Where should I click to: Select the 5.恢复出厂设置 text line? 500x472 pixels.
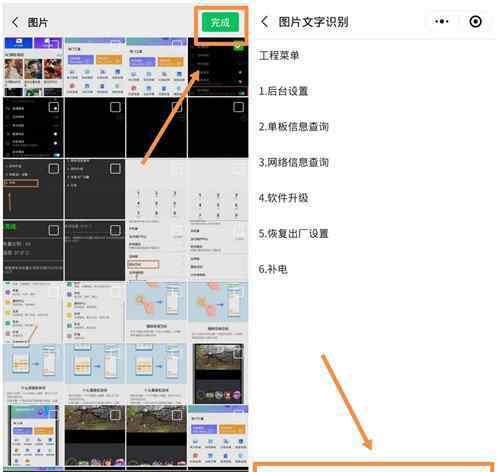[x=294, y=234]
